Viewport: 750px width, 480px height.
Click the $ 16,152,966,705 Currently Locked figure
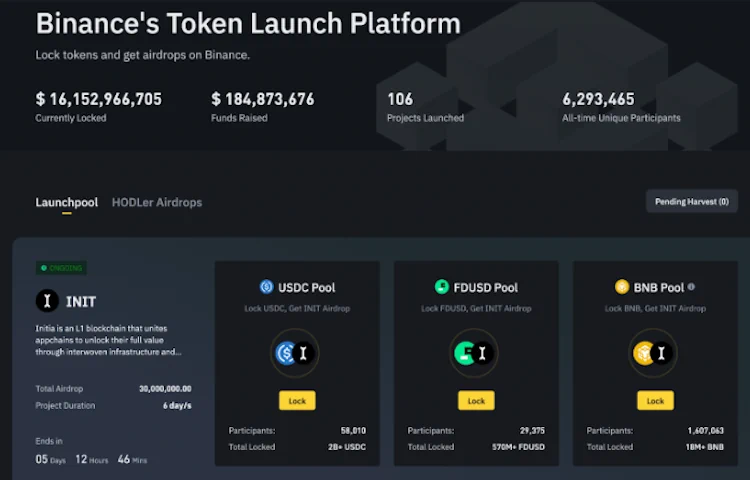[x=99, y=99]
